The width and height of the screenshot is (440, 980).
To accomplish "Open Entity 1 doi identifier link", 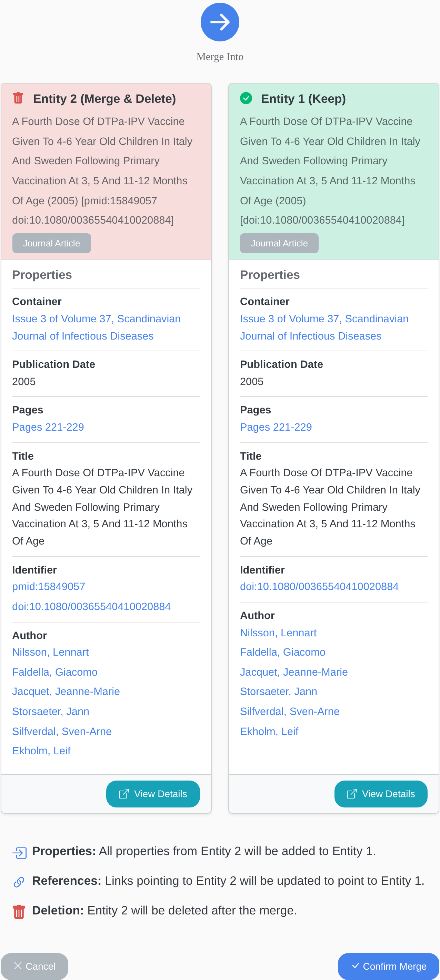I will click(x=319, y=586).
